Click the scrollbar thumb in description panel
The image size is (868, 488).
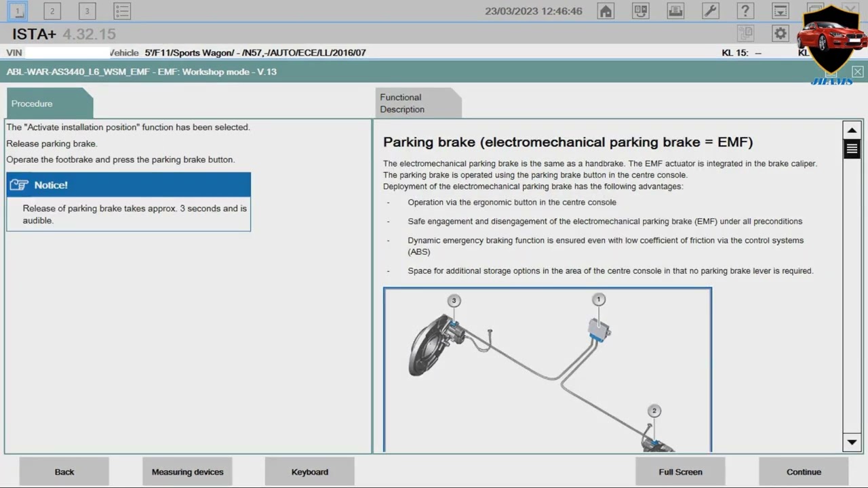tap(852, 149)
